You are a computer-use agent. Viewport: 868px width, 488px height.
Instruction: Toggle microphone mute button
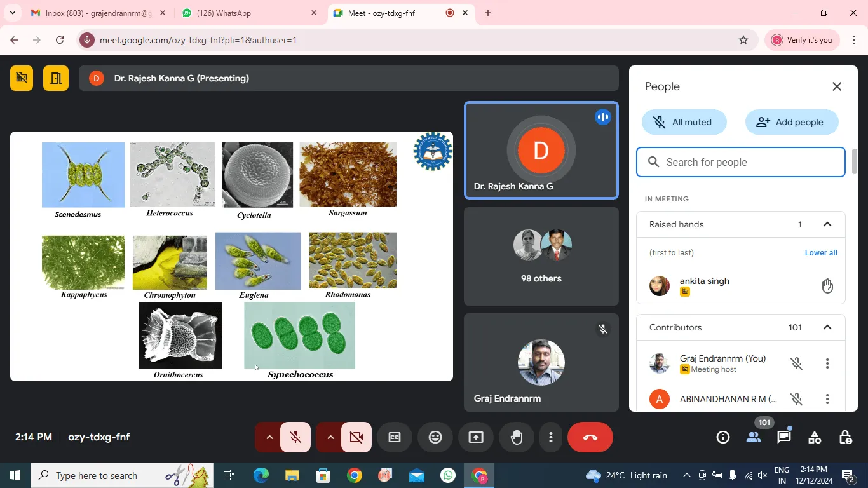[x=295, y=437]
